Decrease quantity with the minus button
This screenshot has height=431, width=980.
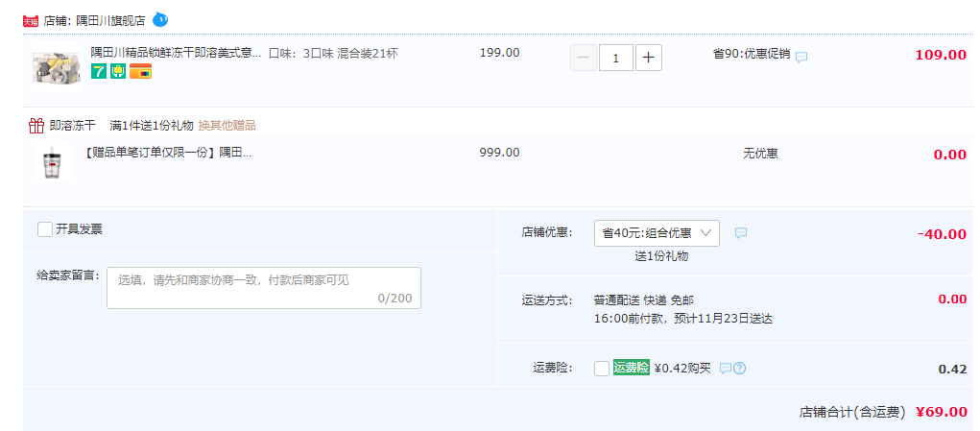click(x=584, y=58)
